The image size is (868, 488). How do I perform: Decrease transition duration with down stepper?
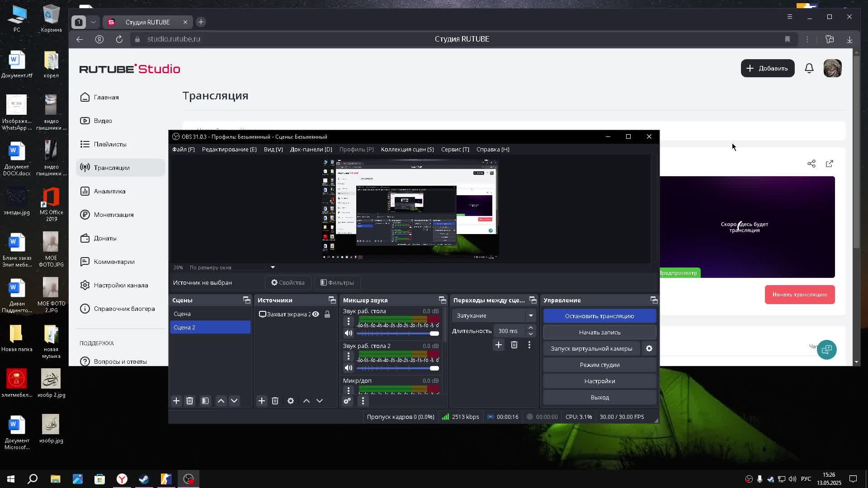coord(531,334)
